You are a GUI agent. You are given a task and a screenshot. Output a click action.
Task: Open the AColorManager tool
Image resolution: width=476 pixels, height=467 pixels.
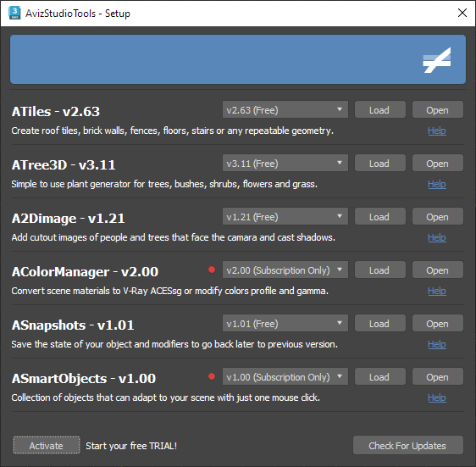tap(437, 270)
